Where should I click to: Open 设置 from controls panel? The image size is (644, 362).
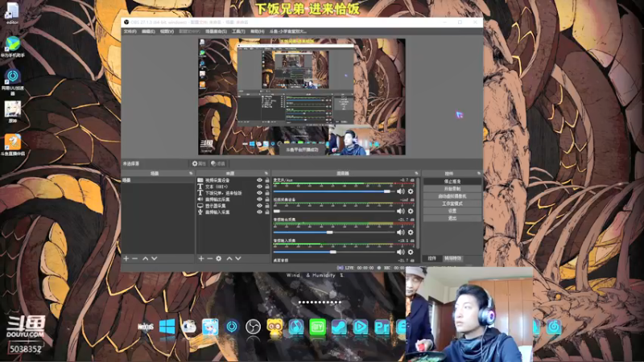pos(452,211)
